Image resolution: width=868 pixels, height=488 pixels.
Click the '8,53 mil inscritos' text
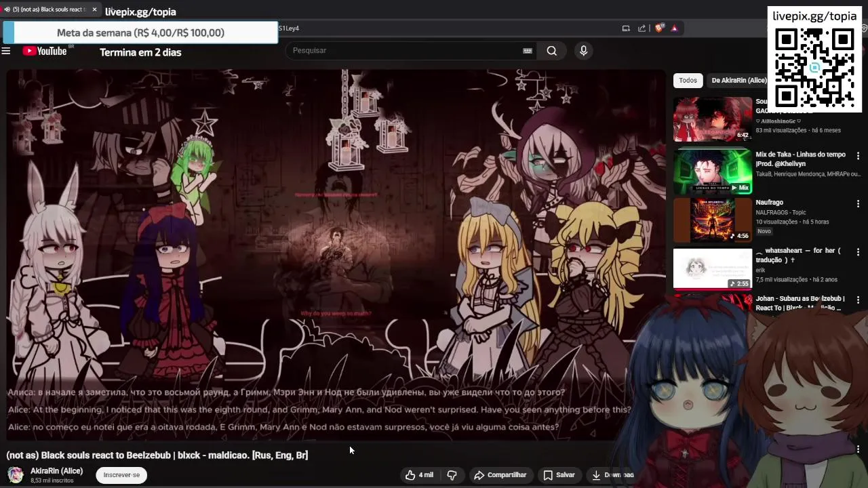click(x=52, y=481)
